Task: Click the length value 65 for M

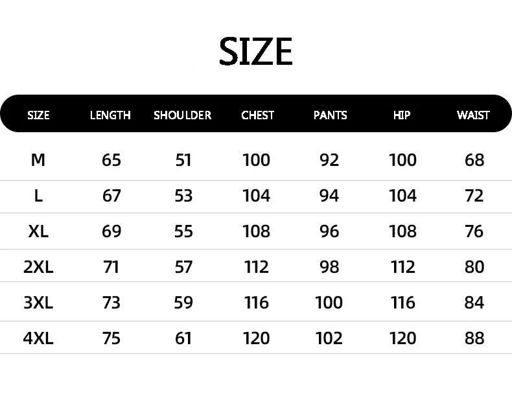Action: coord(111,159)
